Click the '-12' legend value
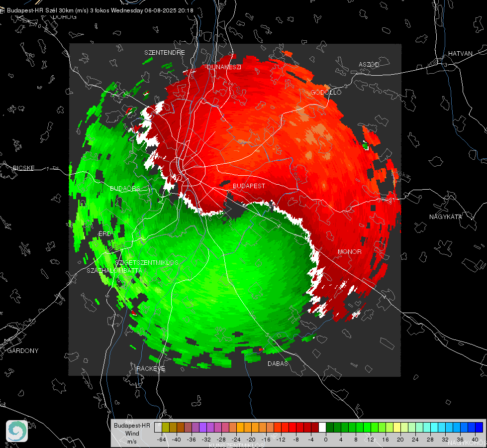487x448 pixels. click(281, 440)
